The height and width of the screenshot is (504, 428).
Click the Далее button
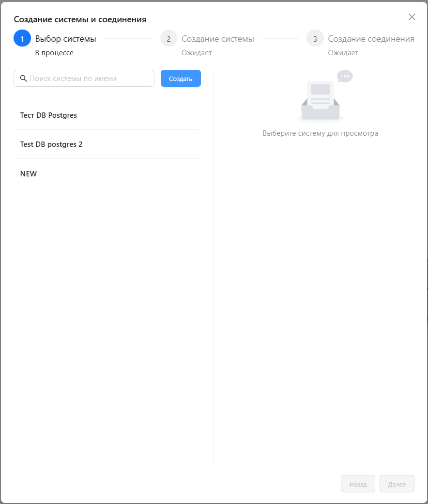[x=397, y=484]
